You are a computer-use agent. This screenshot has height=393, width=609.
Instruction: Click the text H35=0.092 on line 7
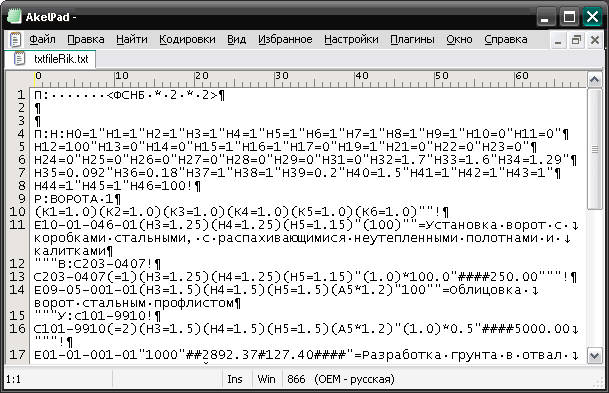[x=70, y=173]
